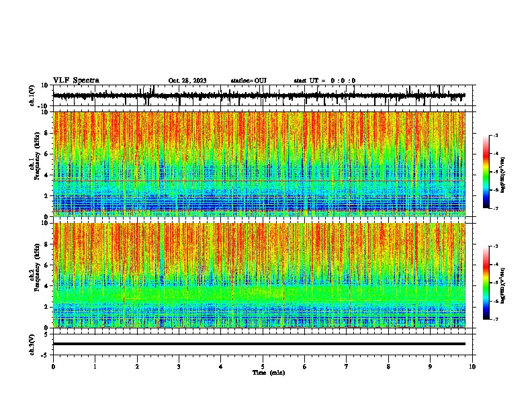The width and height of the screenshot is (532, 411).
Task: Click the ch.3 flat black trace
Action: coord(259,344)
